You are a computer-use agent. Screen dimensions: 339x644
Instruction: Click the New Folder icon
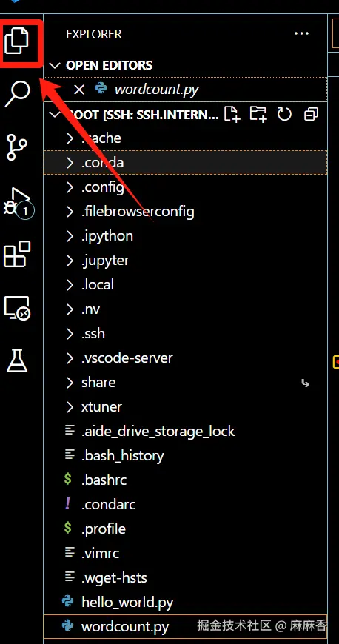click(258, 114)
